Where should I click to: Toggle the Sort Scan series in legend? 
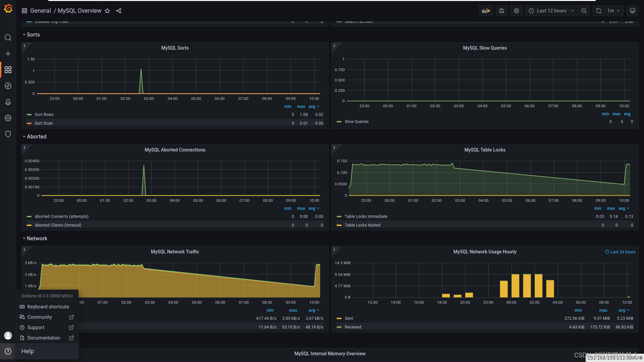pyautogui.click(x=44, y=123)
